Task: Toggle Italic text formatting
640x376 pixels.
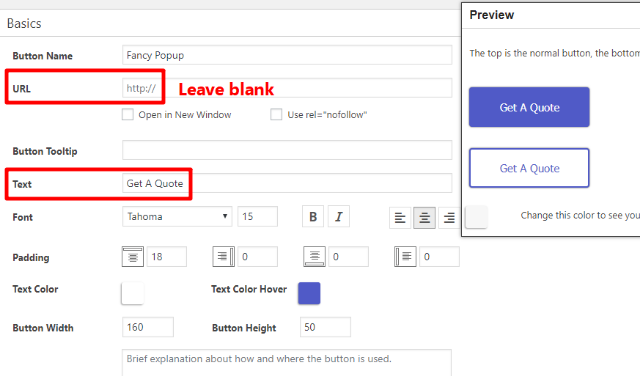Action: point(339,216)
